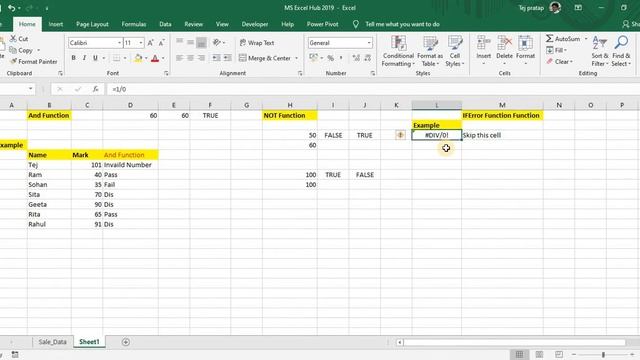Open Sort & Filter menu
Viewport: 640px width, 360px height.
(x=600, y=51)
